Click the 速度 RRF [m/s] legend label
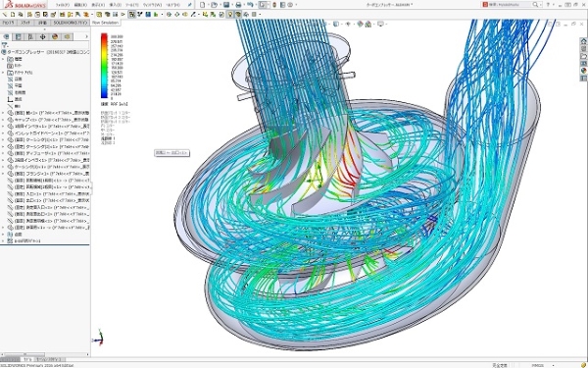This screenshot has height=368, width=588. pos(114,104)
